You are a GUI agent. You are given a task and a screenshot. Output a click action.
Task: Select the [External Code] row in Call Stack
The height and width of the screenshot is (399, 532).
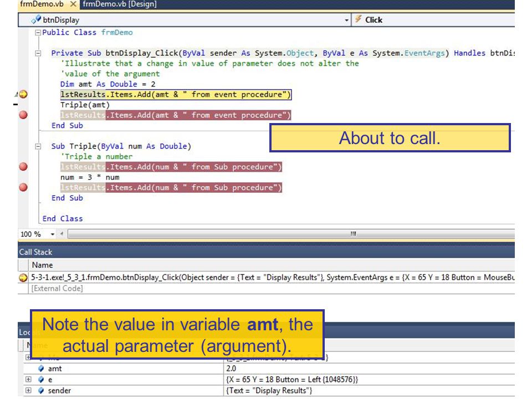click(x=57, y=288)
